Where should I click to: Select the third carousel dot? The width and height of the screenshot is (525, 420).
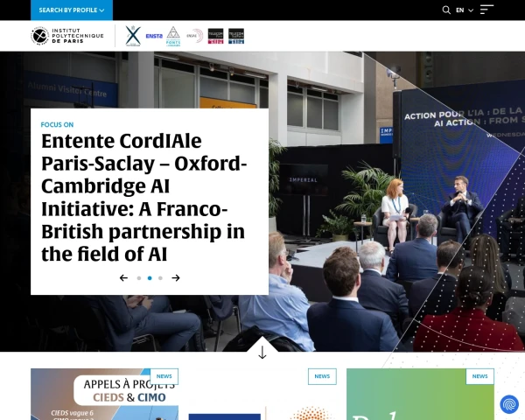pos(160,278)
